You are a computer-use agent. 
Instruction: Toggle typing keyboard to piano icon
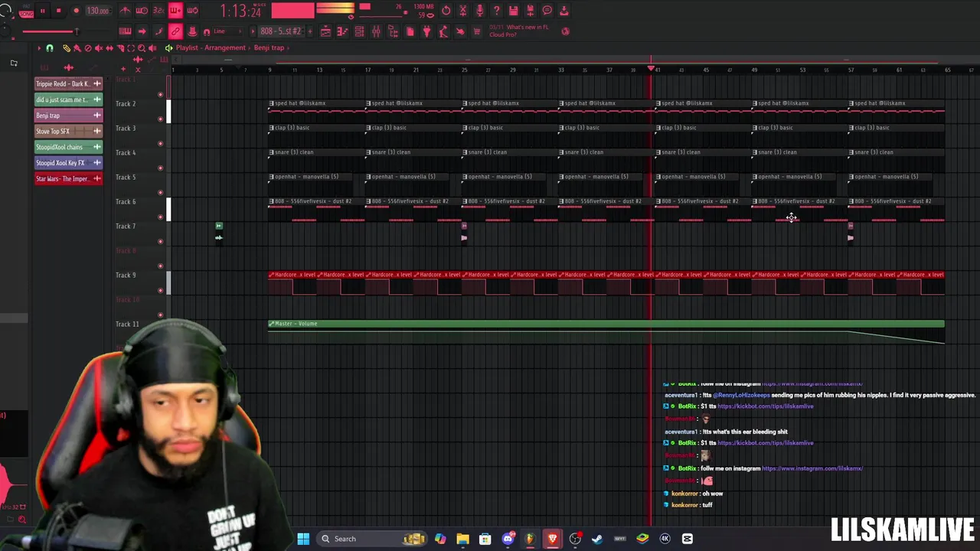click(x=125, y=31)
